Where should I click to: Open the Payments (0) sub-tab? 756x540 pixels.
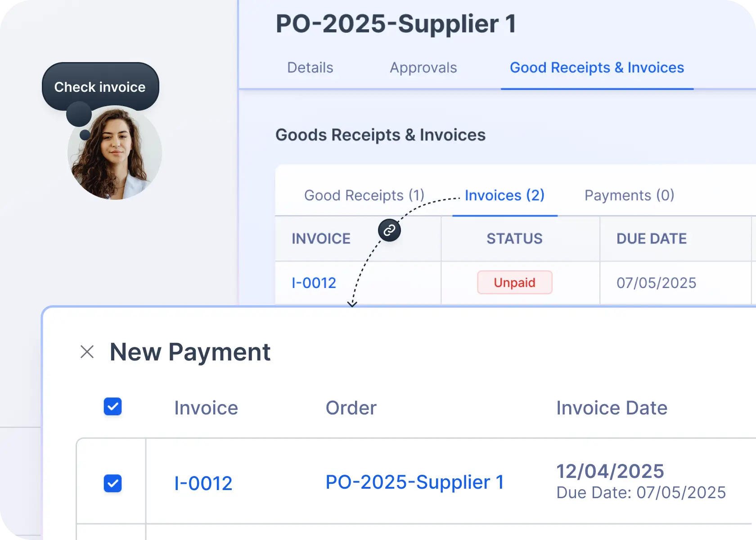(629, 195)
